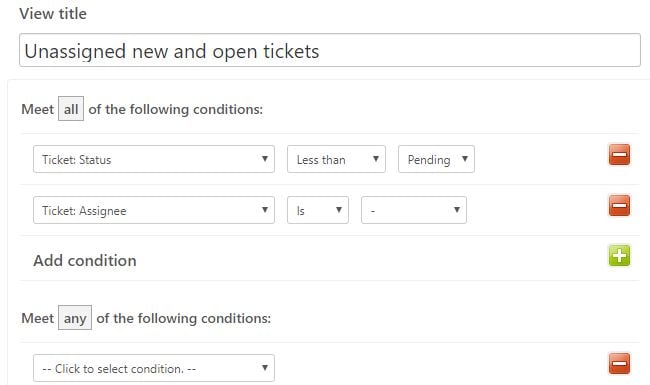Toggle the 'all' match selector
The width and height of the screenshot is (650, 385).
click(71, 109)
